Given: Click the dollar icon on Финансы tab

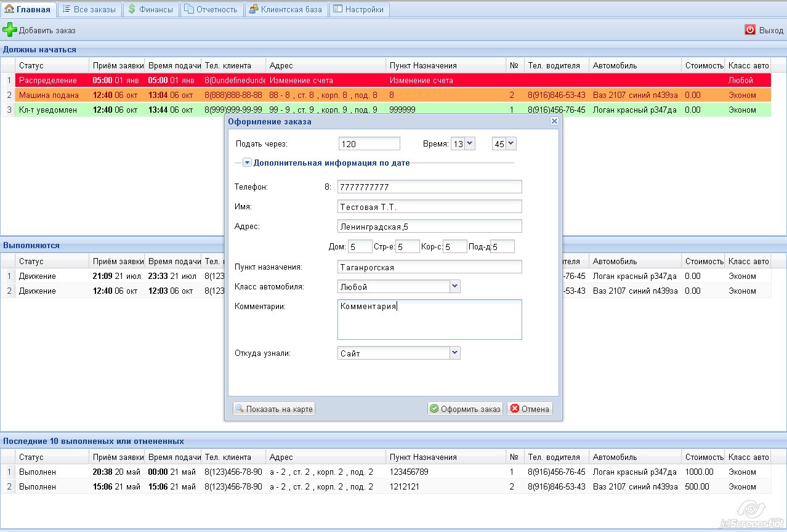Looking at the screenshot, I should tap(132, 9).
